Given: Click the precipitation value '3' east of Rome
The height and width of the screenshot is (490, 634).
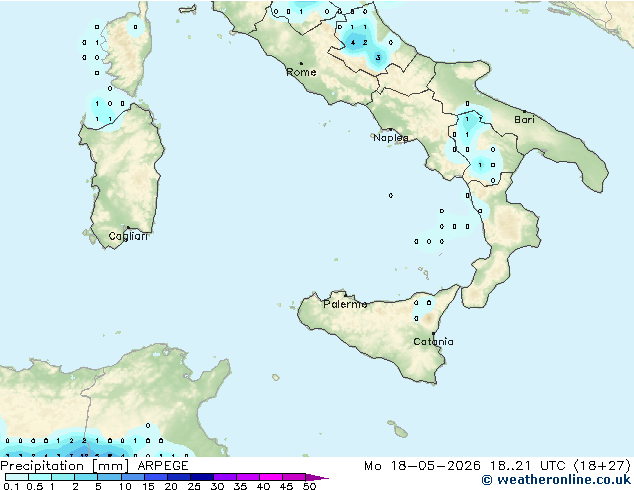Looking at the screenshot, I should click(x=378, y=57).
